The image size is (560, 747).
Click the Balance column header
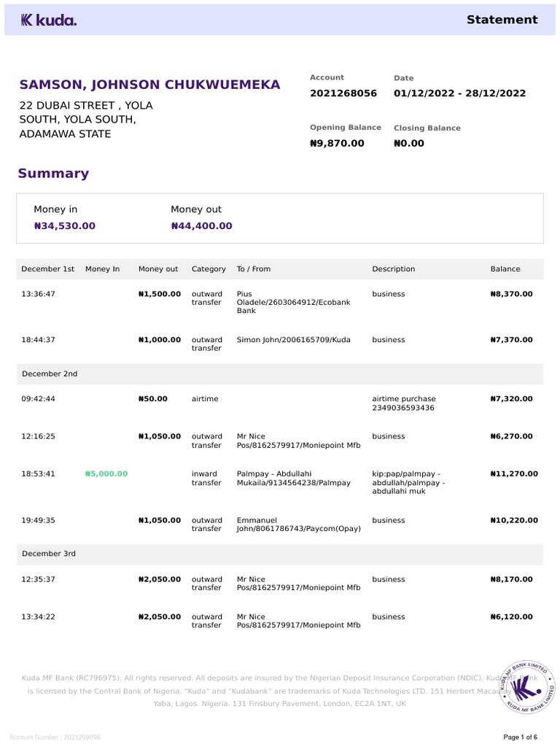coord(505,269)
